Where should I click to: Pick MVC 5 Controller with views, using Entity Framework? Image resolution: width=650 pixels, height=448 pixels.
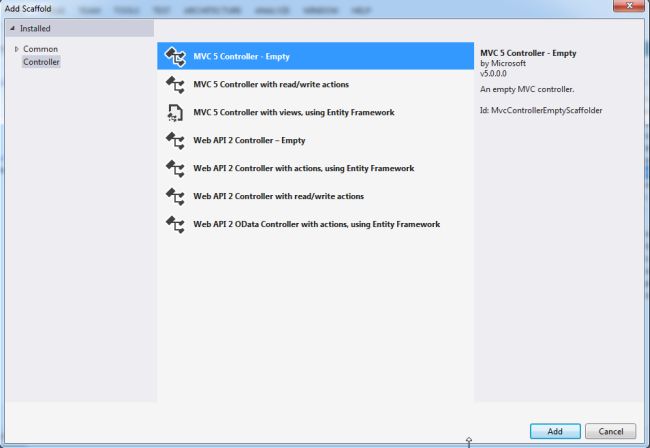[294, 113]
